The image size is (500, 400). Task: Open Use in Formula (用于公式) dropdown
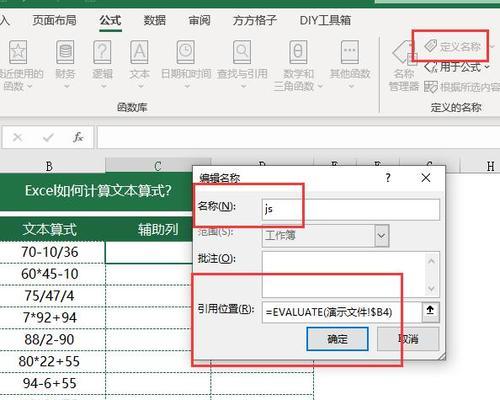(x=457, y=67)
